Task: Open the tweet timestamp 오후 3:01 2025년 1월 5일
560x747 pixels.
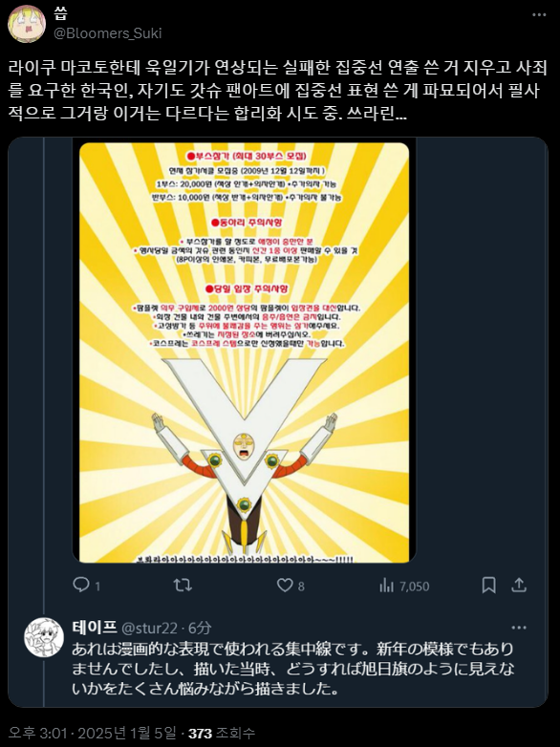Action: coord(92,733)
